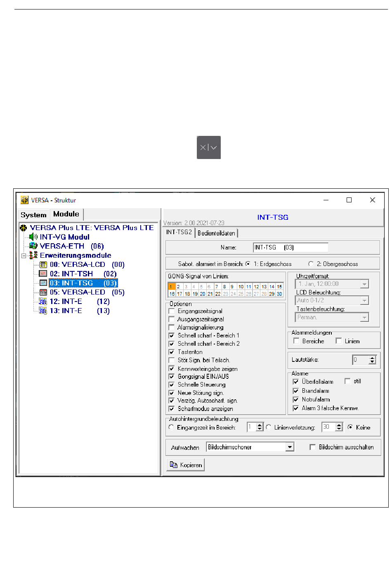Enable Ausgangszeitsignal option
This screenshot has width=392, height=577.
(x=172, y=319)
